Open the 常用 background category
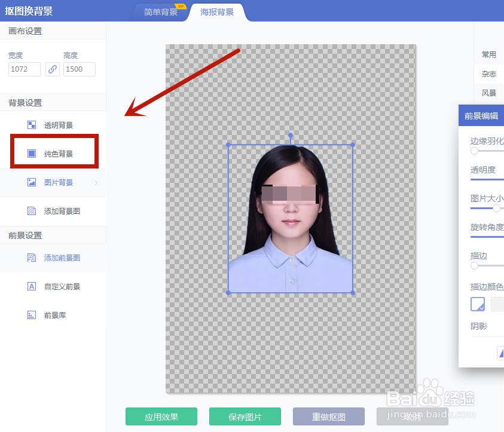The height and width of the screenshot is (432, 504). [488, 54]
